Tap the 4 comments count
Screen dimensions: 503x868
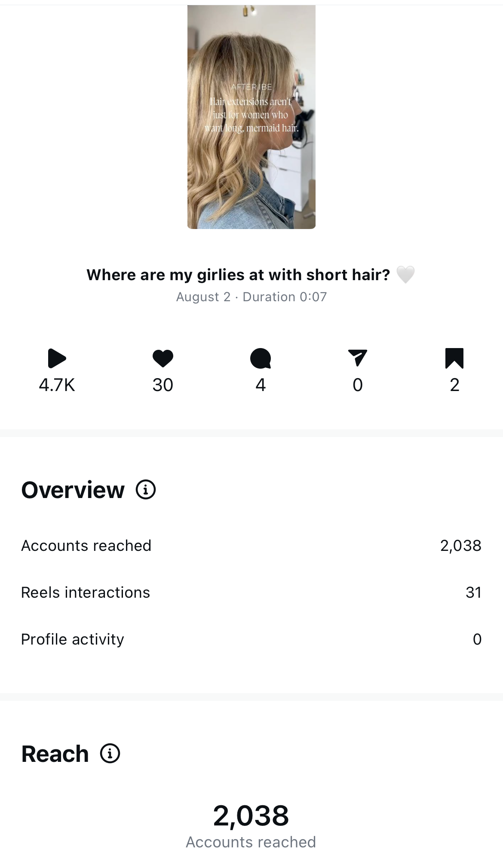(261, 385)
